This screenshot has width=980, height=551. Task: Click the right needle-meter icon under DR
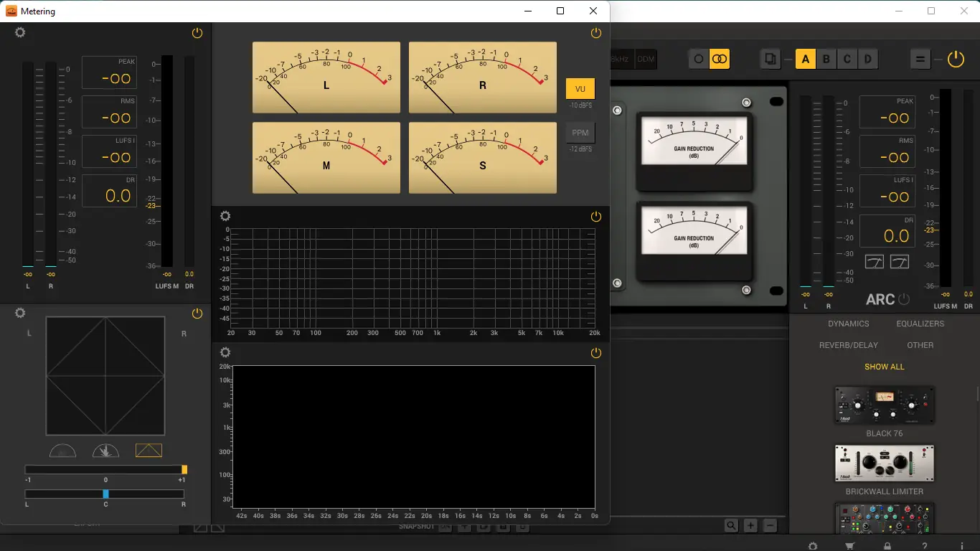pyautogui.click(x=900, y=262)
